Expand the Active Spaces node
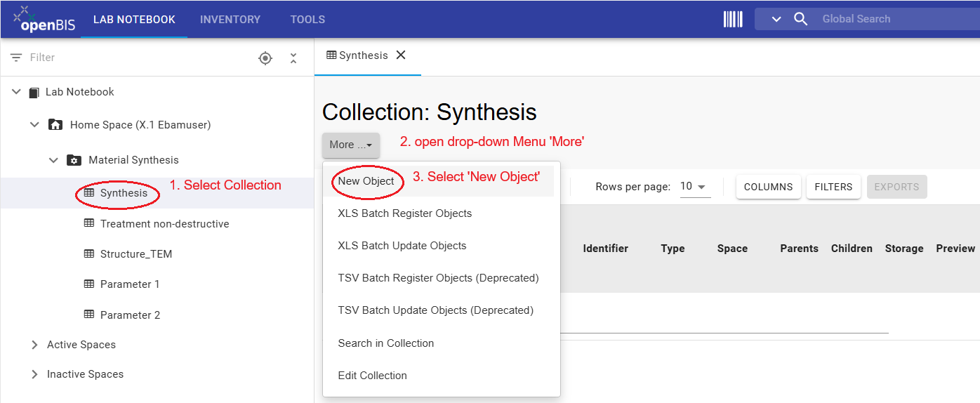980x403 pixels. [34, 345]
